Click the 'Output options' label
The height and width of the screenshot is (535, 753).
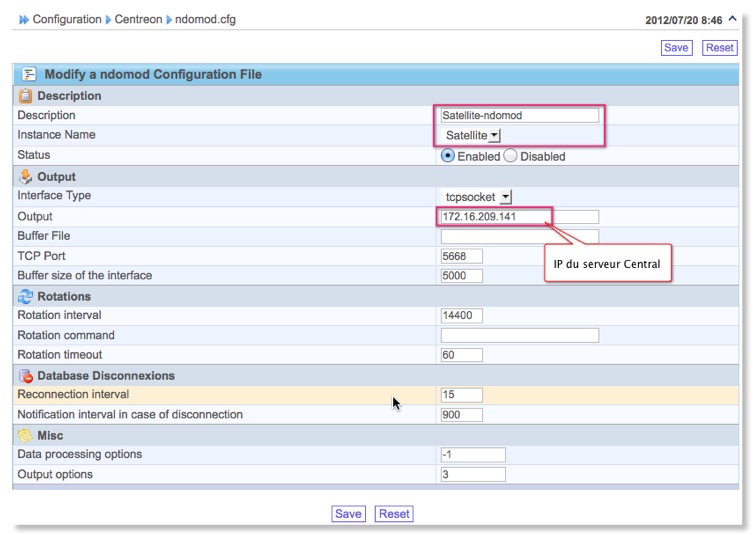click(55, 474)
